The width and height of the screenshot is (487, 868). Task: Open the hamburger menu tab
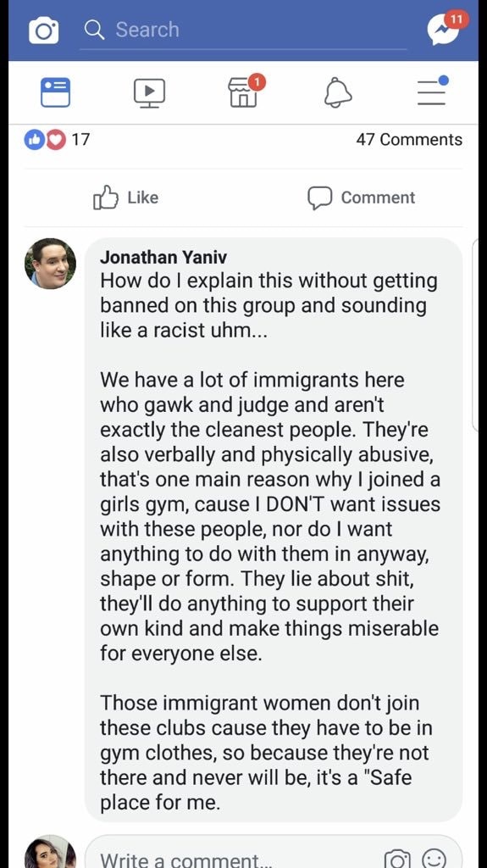[432, 91]
